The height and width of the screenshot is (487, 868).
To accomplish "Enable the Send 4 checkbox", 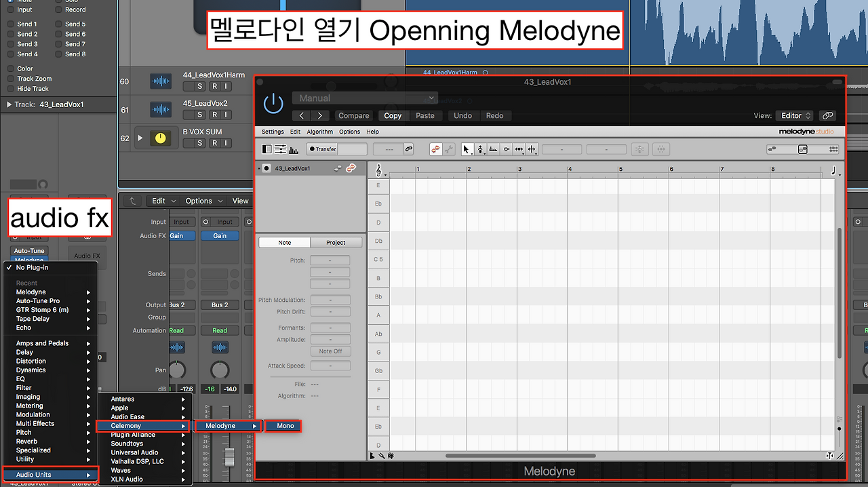I will pos(10,54).
